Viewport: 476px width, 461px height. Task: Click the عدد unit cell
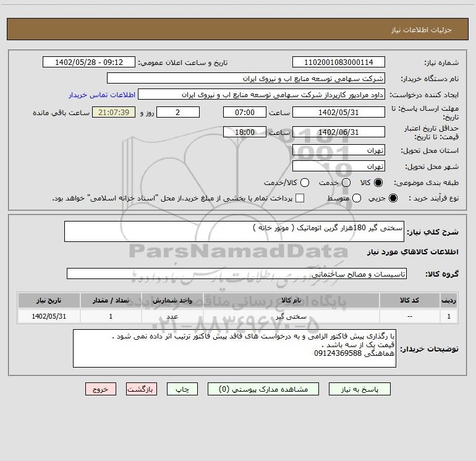pyautogui.click(x=172, y=316)
